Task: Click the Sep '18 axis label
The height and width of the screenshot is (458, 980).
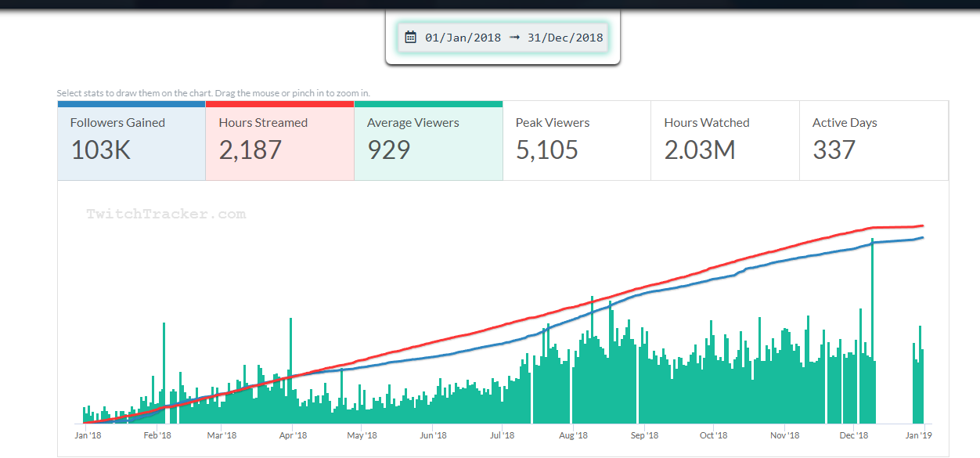Action: [643, 435]
